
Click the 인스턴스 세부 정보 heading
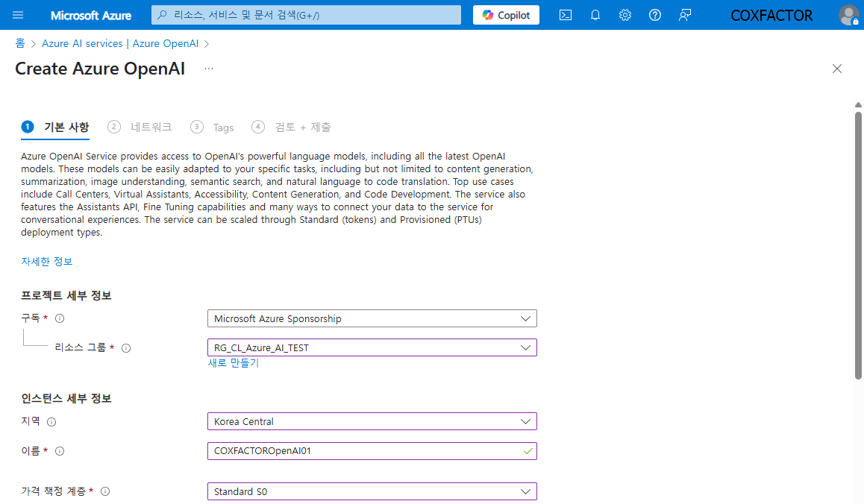(66, 399)
